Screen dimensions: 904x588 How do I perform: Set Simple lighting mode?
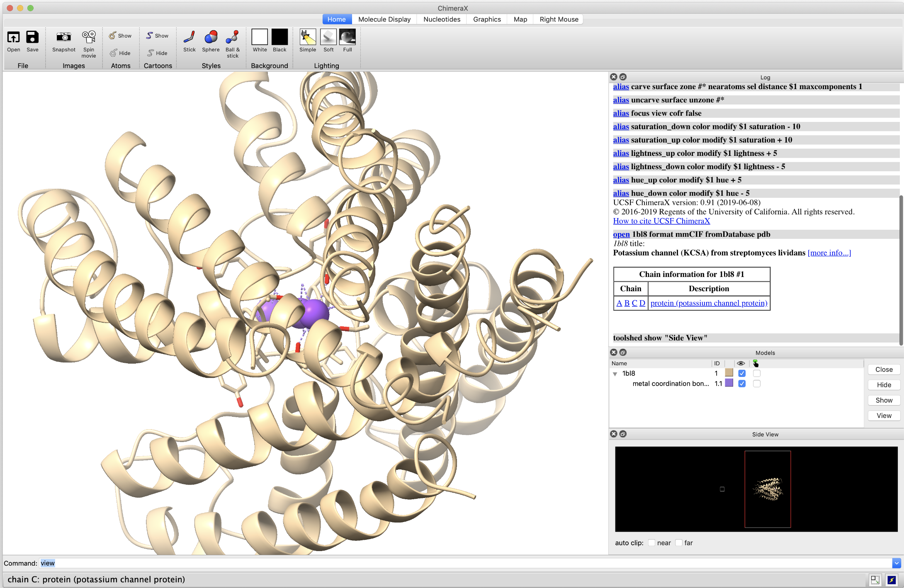pos(308,37)
